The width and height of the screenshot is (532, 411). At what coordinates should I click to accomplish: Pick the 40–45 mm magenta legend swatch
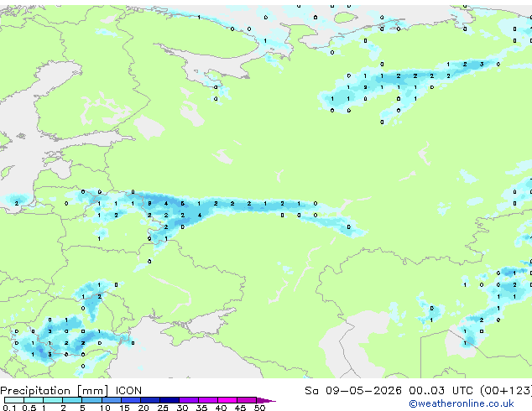(x=227, y=400)
